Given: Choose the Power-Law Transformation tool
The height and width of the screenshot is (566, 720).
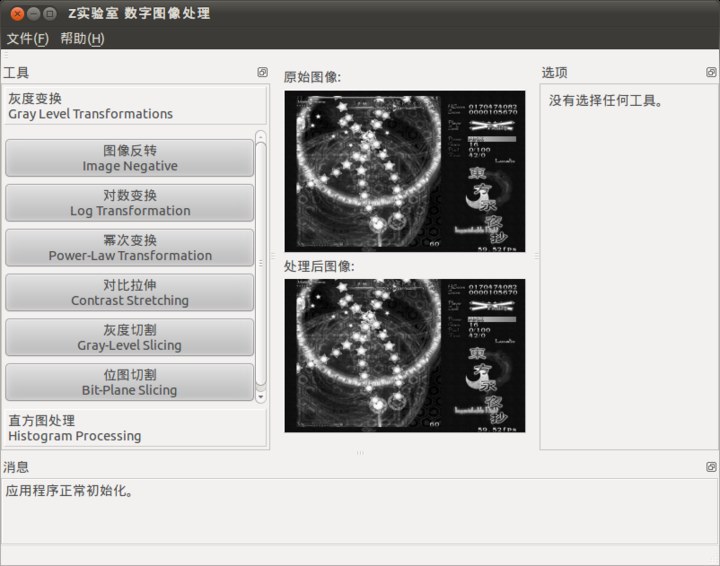Looking at the screenshot, I should coord(129,248).
